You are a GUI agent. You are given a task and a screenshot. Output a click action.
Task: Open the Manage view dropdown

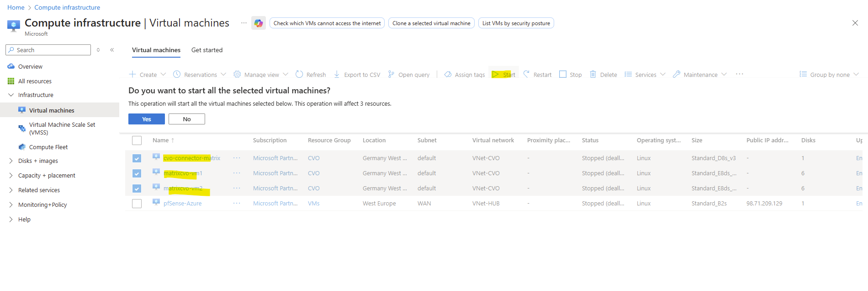[x=261, y=75]
